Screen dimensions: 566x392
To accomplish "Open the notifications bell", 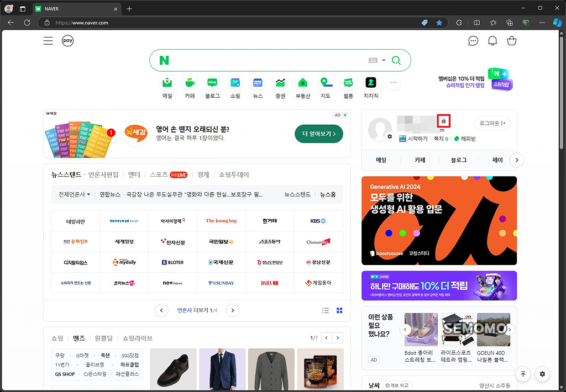I will 492,41.
